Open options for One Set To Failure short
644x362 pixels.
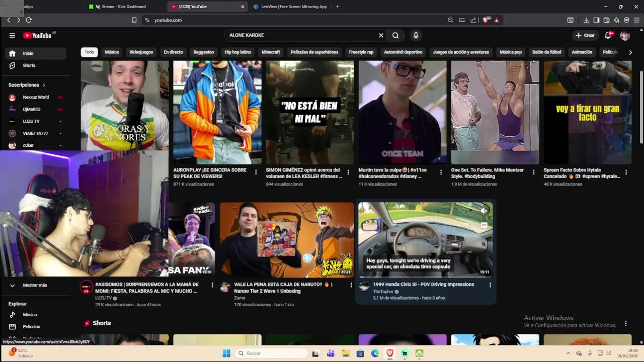pyautogui.click(x=533, y=172)
